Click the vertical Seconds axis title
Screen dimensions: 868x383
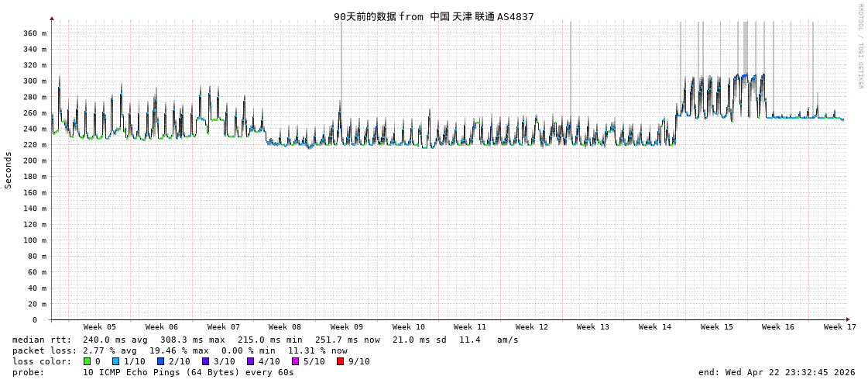(9, 170)
